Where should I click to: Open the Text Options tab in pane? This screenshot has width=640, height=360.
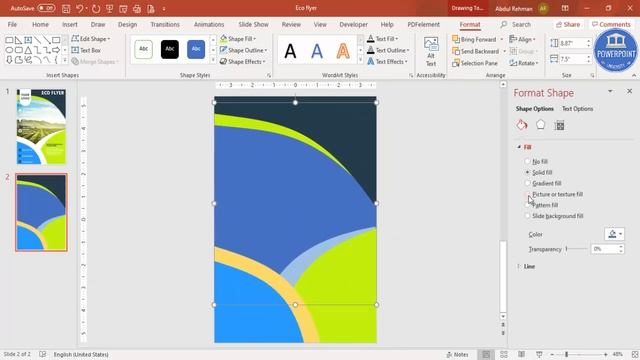click(577, 109)
